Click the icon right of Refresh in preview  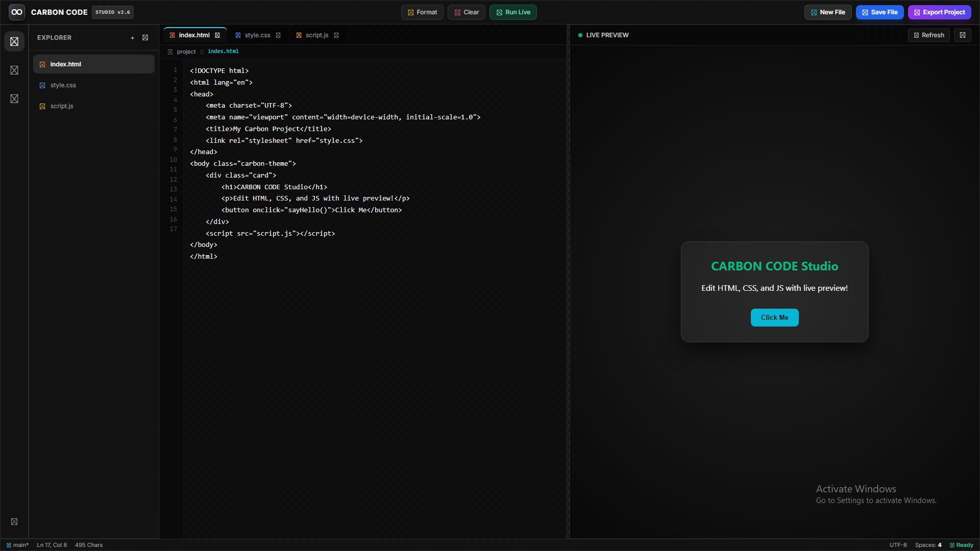[x=963, y=35]
